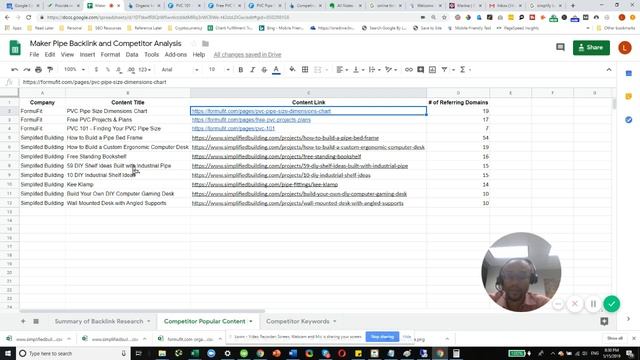Screen dimensions: 640x360
Task: Open the Tasks icon in side panel
Action: coord(629,120)
